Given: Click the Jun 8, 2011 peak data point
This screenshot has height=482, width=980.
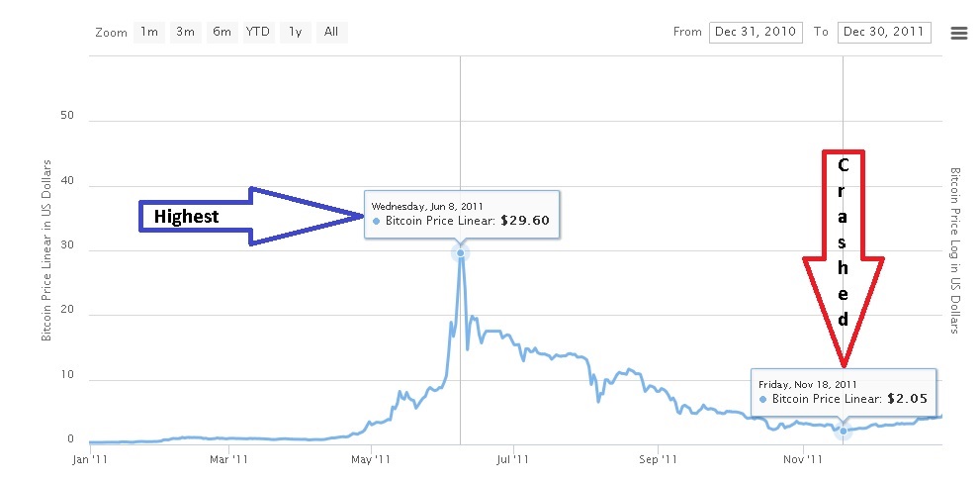Looking at the screenshot, I should [461, 252].
